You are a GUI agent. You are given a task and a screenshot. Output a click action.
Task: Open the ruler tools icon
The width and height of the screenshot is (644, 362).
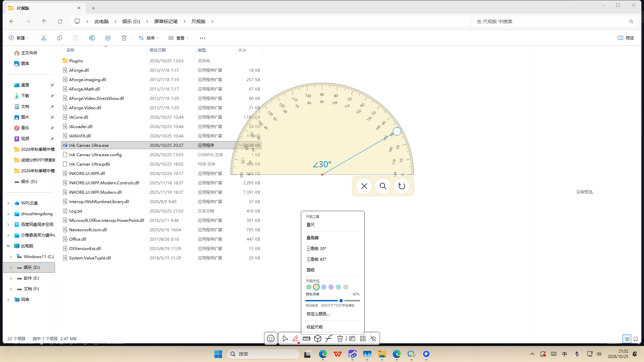(306, 339)
